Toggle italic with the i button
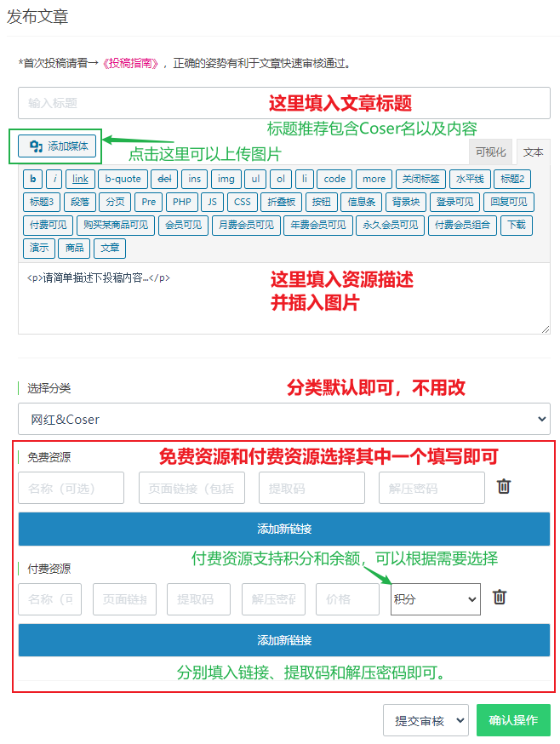This screenshot has height=744, width=560. point(54,179)
